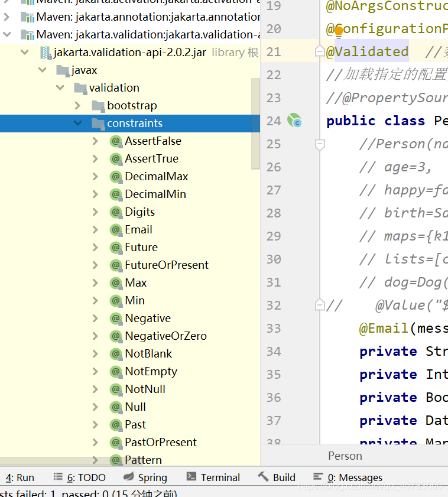The height and width of the screenshot is (497, 448).
Task: Open the TODO tool window tab
Action: [79, 477]
